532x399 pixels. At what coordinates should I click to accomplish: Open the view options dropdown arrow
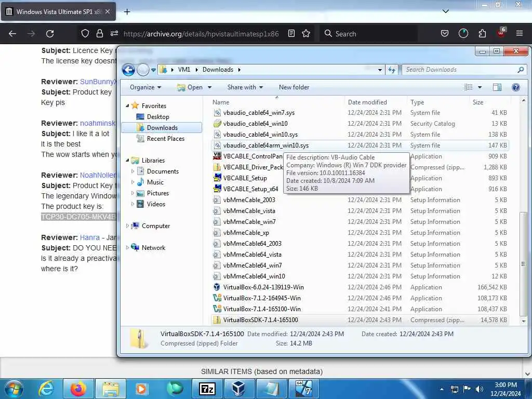480,87
